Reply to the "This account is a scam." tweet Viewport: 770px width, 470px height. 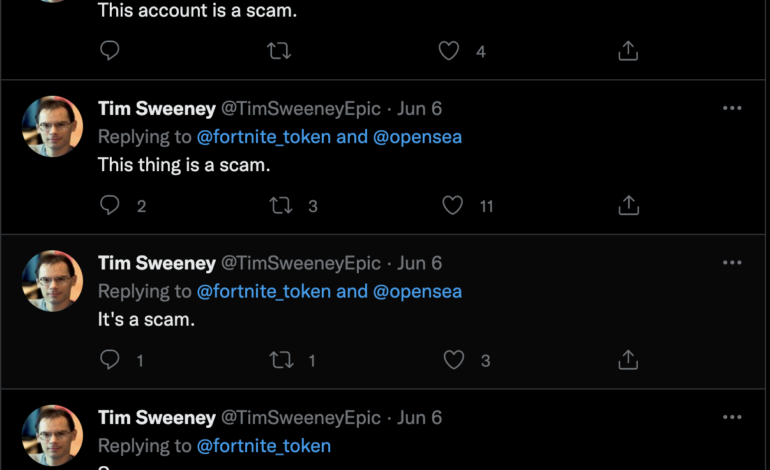(x=110, y=50)
